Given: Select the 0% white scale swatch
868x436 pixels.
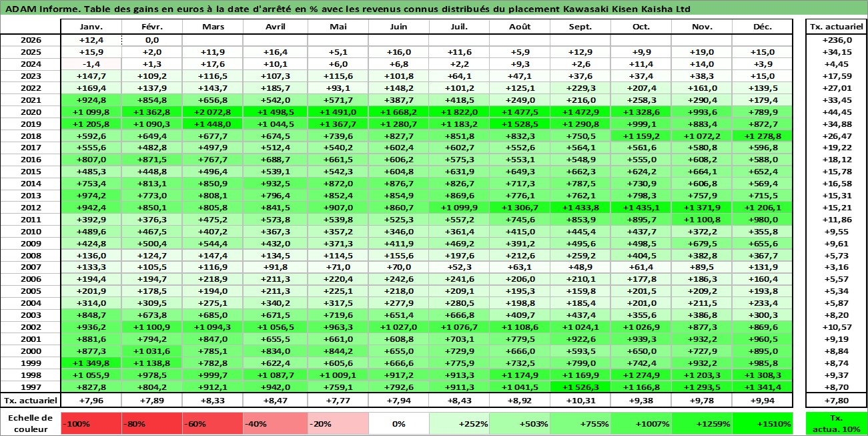Looking at the screenshot, I should coord(398,423).
